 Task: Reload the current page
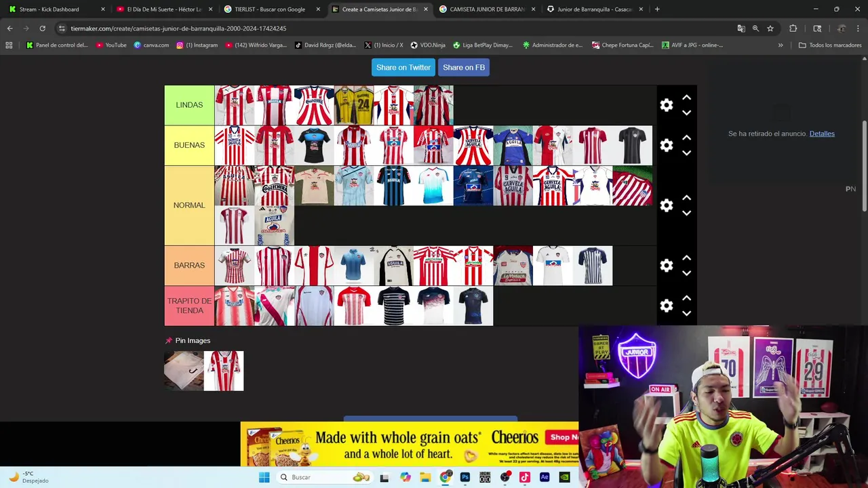point(42,28)
